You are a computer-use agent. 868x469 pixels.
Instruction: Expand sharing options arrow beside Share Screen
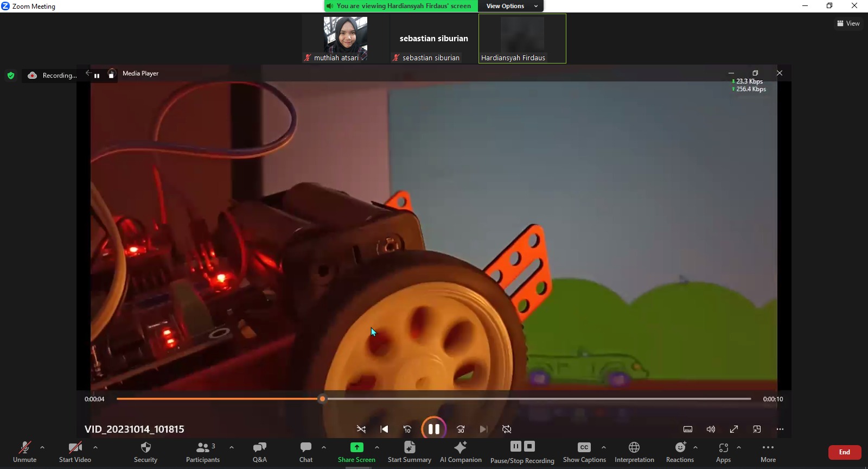(377, 448)
